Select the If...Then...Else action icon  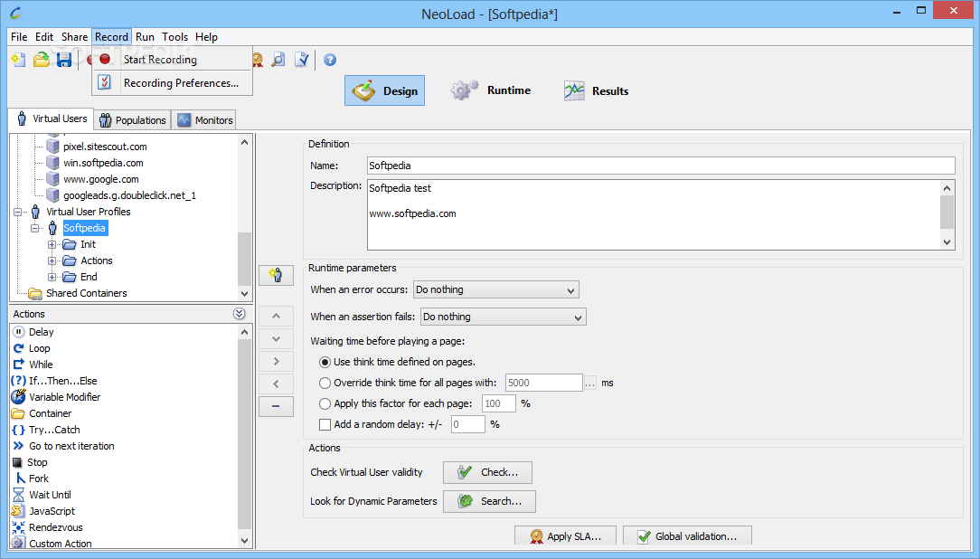[x=19, y=381]
